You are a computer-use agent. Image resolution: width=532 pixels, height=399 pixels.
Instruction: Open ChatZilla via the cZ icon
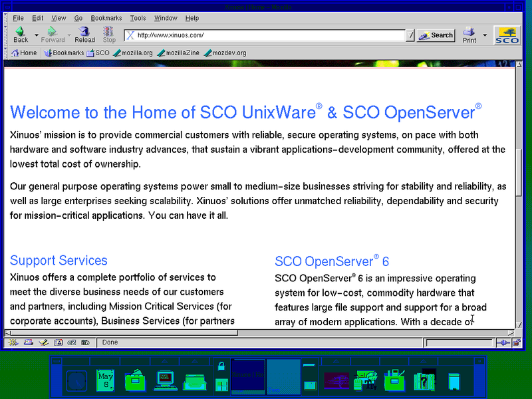72,342
